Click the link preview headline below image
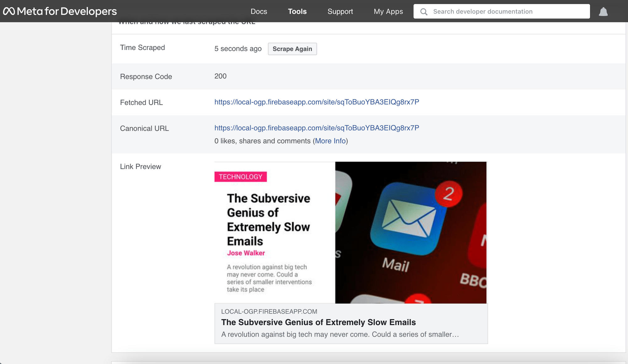628x364 pixels. click(x=318, y=322)
